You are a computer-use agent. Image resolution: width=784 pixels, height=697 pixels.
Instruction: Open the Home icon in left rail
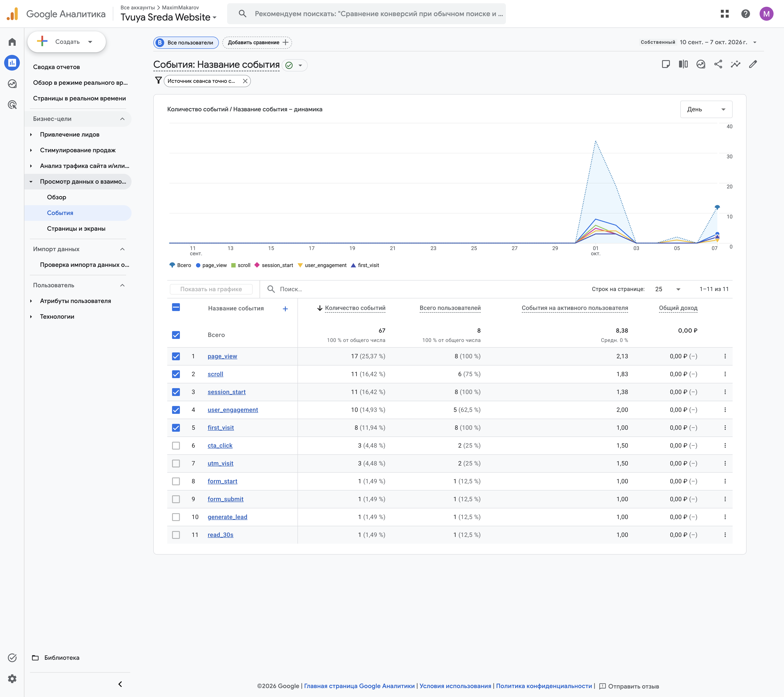coord(12,42)
